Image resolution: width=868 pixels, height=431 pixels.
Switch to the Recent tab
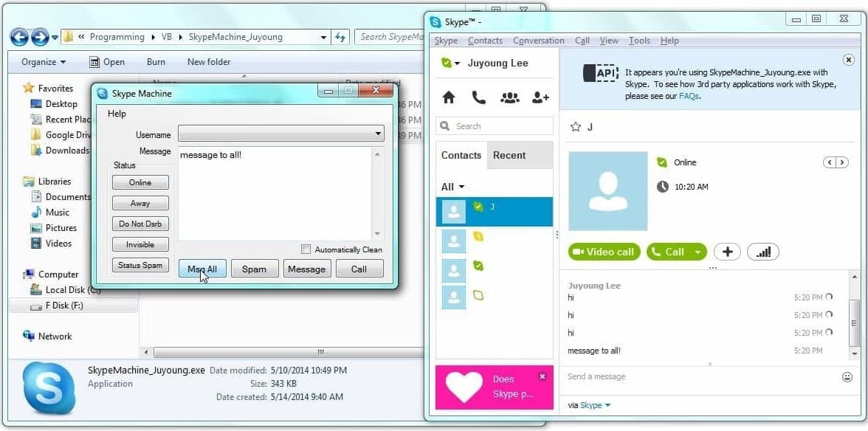tap(509, 155)
